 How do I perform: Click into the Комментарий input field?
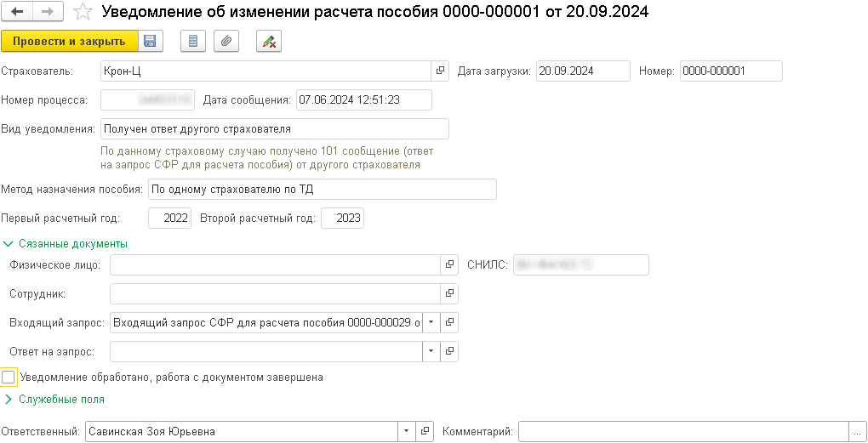pos(682,432)
